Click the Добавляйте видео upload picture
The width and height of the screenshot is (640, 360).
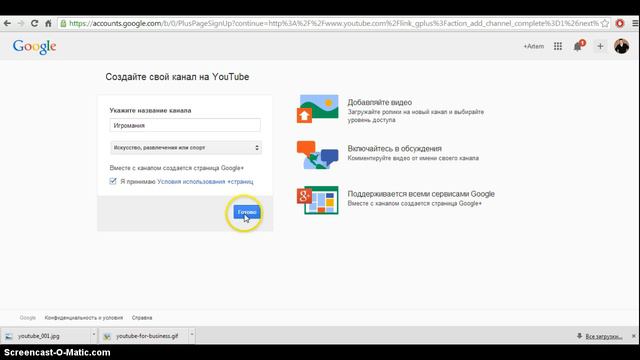[318, 109]
